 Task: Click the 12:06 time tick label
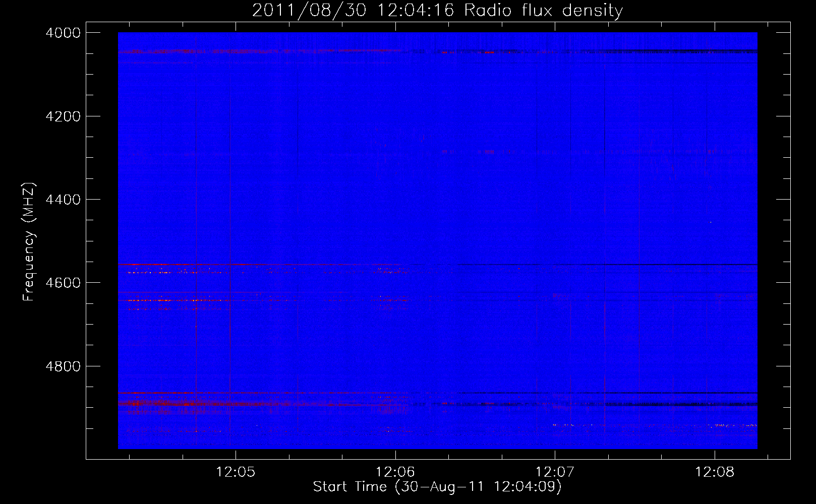395,472
